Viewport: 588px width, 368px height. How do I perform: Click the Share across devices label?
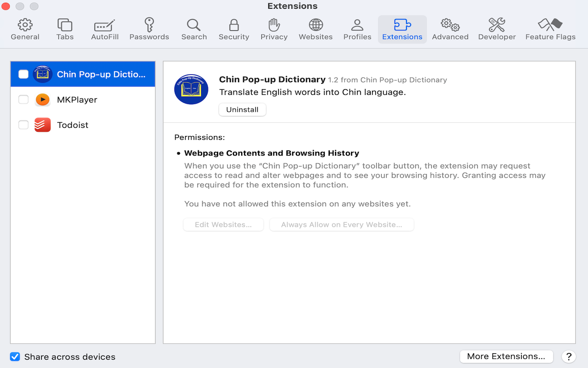[70, 356]
